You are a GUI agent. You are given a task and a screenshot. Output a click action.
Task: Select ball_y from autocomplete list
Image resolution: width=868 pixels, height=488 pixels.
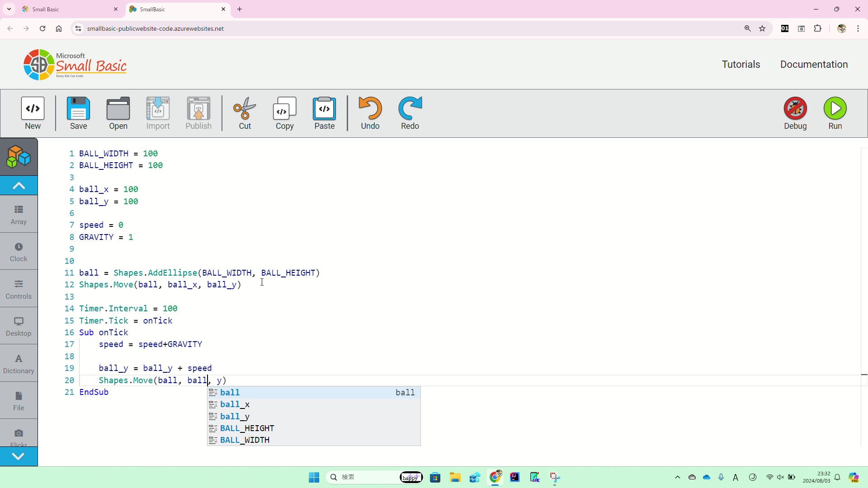[235, 416]
